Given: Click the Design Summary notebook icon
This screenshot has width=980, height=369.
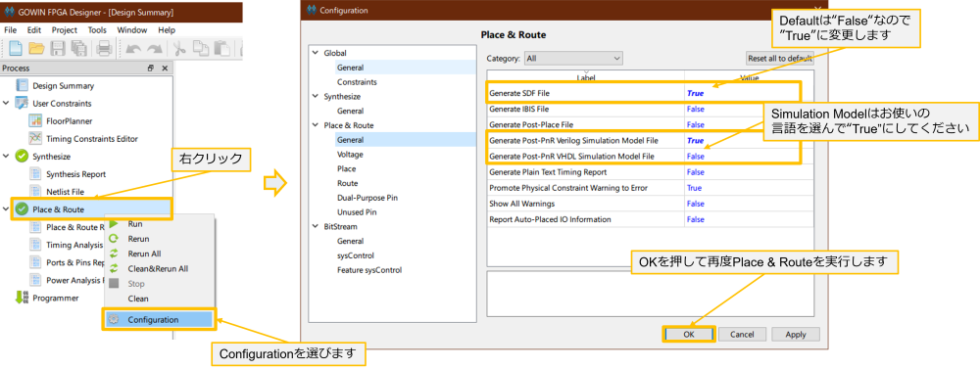Looking at the screenshot, I should coord(23,85).
